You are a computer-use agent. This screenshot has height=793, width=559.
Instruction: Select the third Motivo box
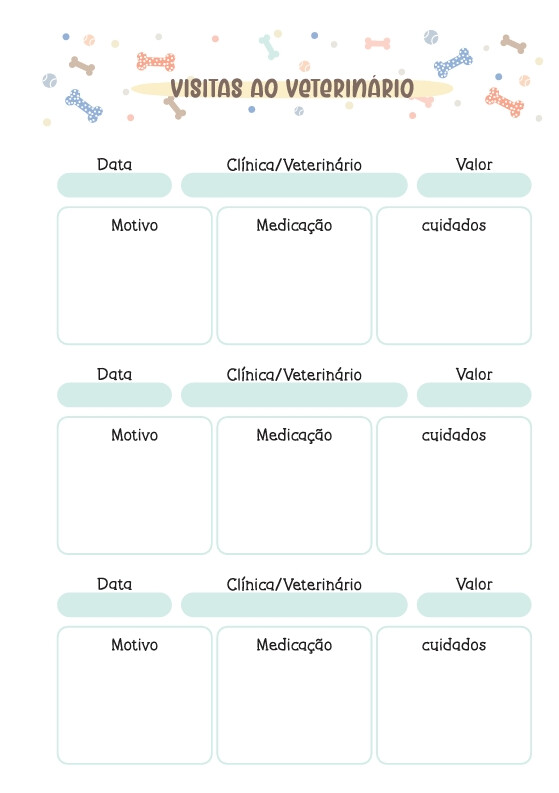pos(135,695)
